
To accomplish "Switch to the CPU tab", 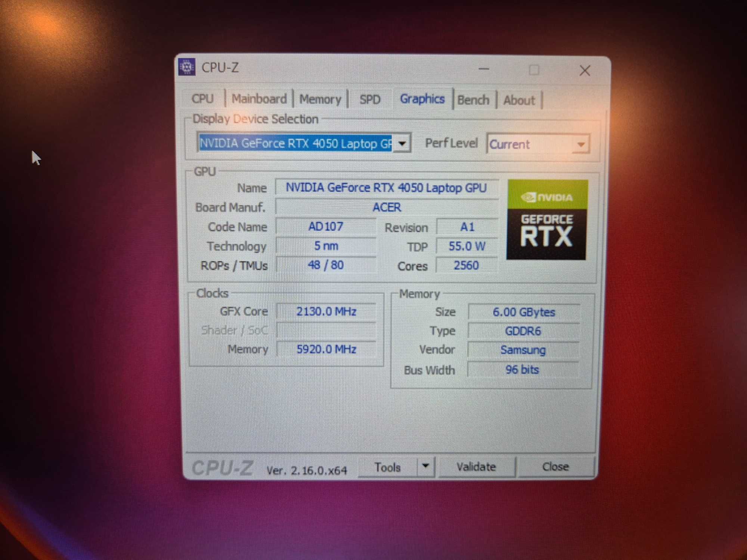I will point(202,99).
